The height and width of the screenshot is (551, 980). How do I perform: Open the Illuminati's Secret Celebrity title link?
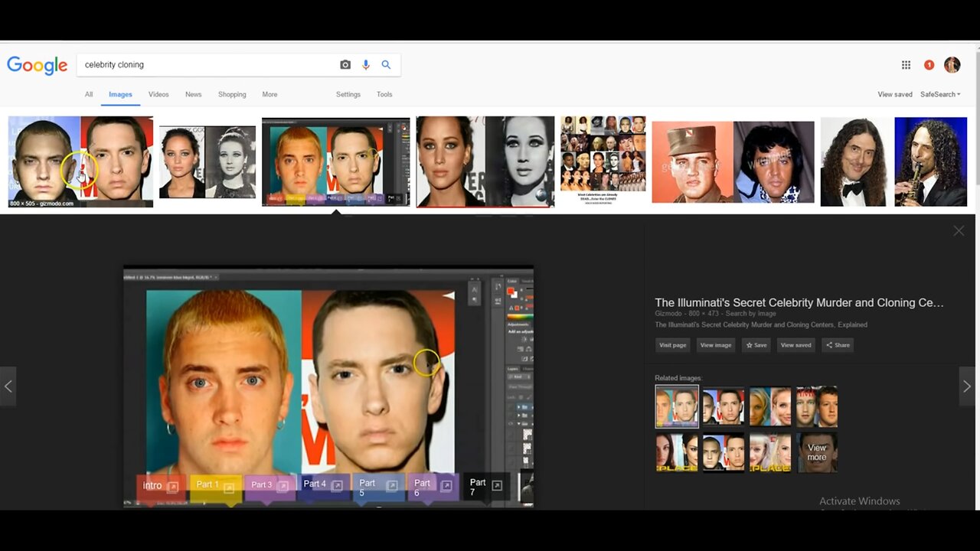point(799,303)
